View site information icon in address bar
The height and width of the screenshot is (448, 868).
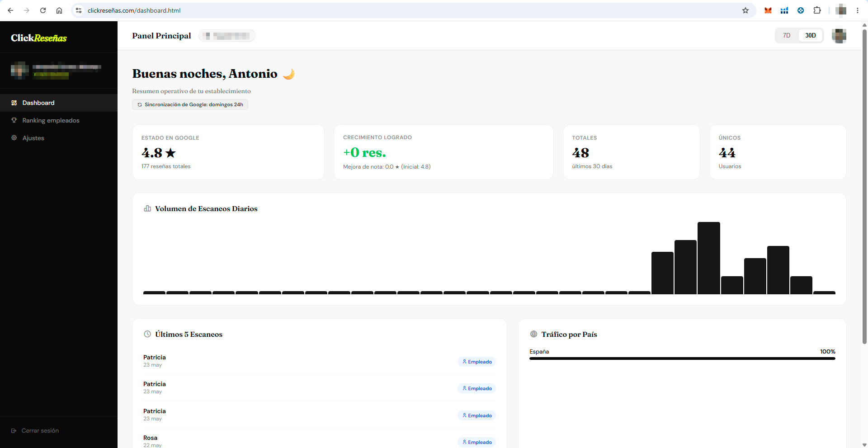coord(79,10)
